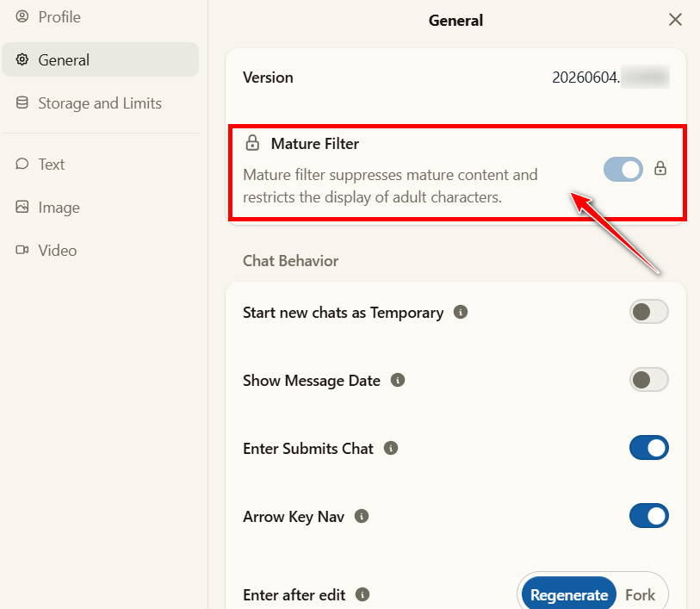Select the General settings section

(100, 59)
